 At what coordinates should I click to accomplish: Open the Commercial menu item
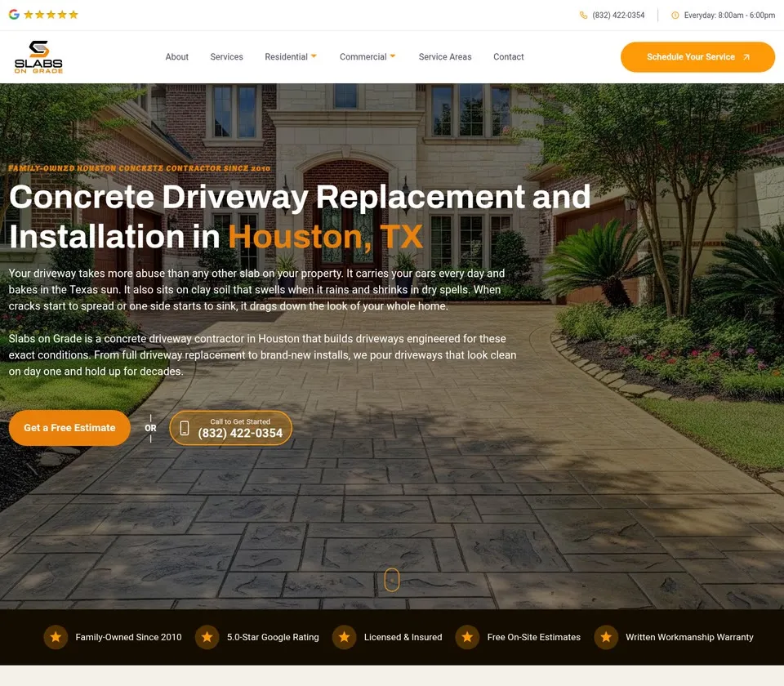(x=363, y=57)
